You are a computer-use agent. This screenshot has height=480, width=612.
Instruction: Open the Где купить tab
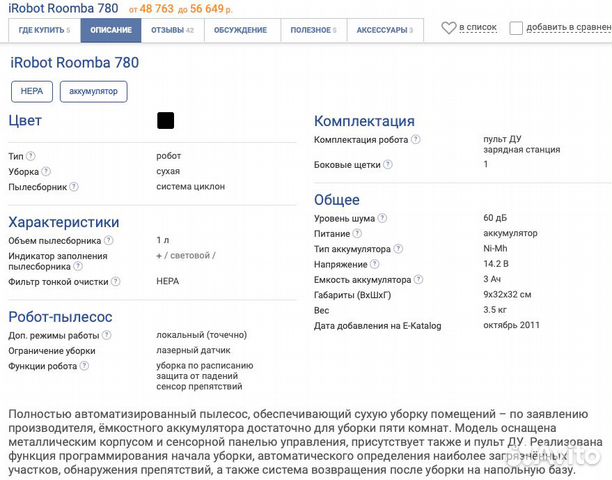coord(44,30)
